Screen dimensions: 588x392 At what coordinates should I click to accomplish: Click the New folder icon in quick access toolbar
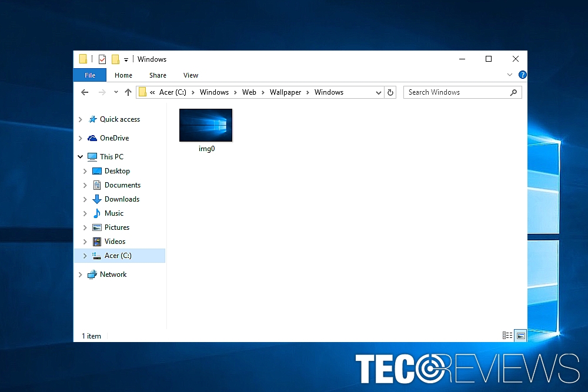point(115,59)
